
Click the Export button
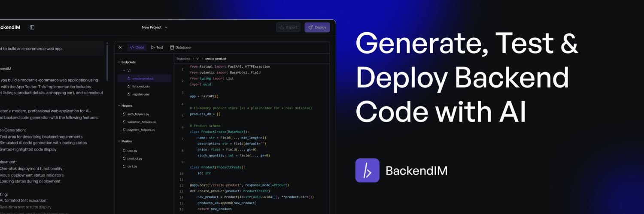coord(289,27)
